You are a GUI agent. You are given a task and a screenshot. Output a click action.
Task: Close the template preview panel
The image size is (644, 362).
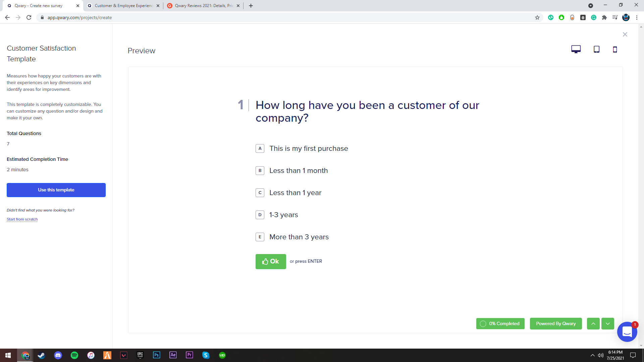tap(625, 35)
